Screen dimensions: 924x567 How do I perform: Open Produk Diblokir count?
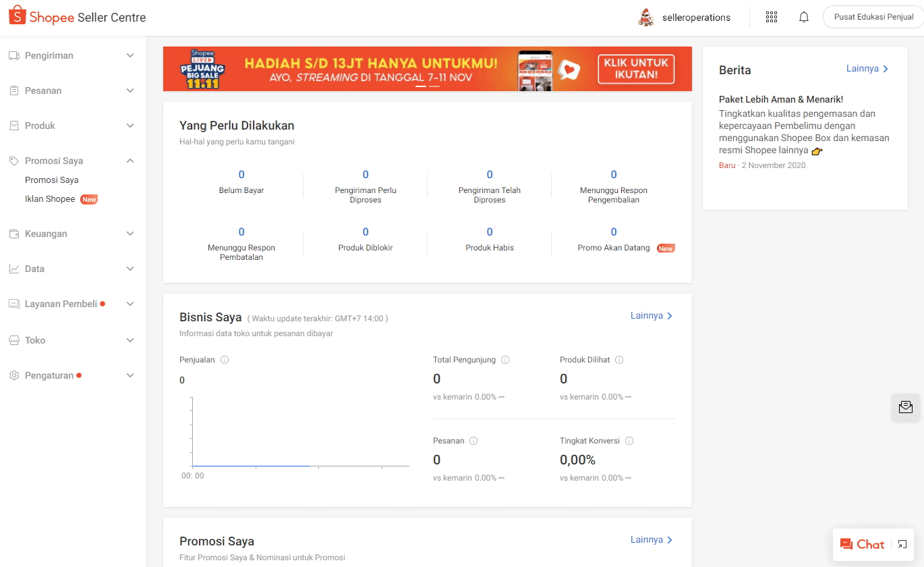[x=366, y=232]
